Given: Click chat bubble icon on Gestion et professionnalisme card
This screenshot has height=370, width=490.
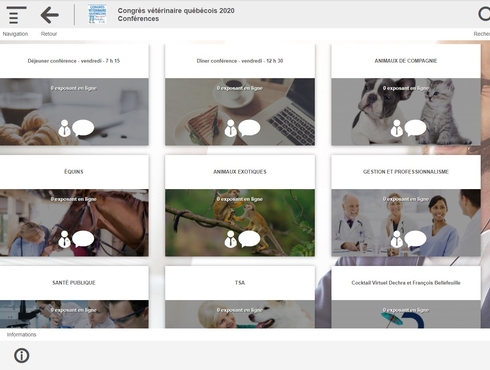Looking at the screenshot, I should point(415,239).
